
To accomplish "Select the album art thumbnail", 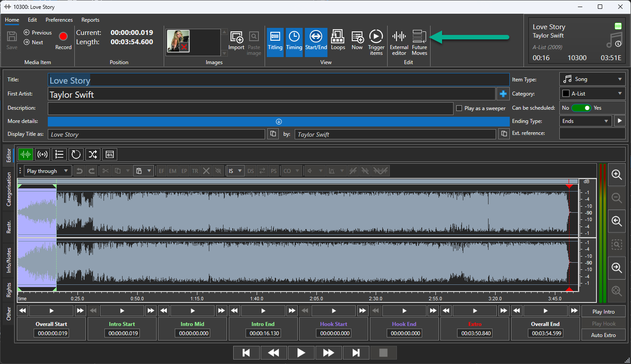I will 178,41.
